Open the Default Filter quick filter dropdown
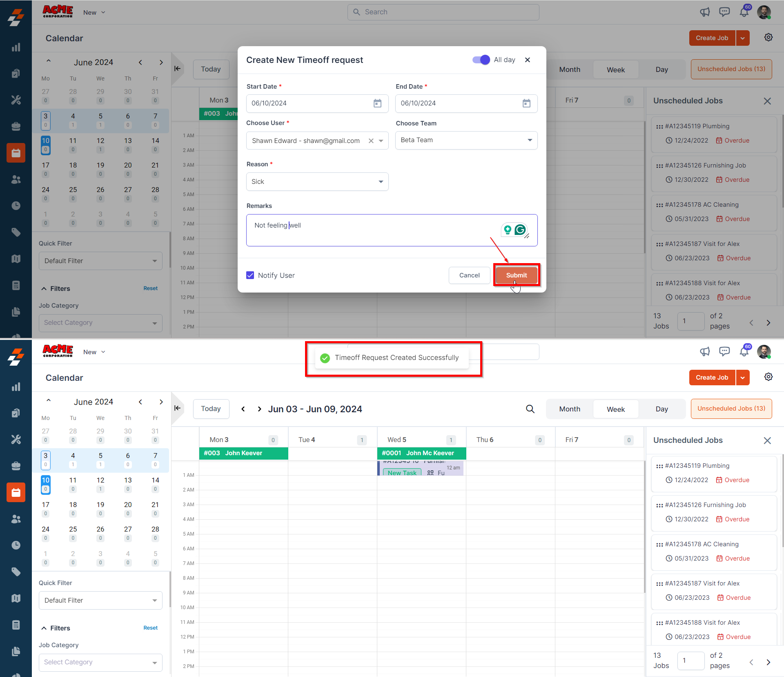The height and width of the screenshot is (677, 784). (100, 600)
